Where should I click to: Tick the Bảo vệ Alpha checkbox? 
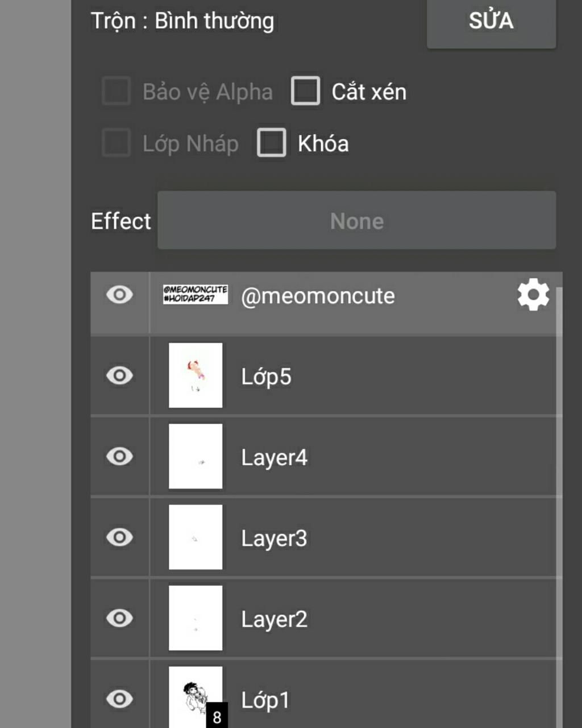tap(116, 91)
